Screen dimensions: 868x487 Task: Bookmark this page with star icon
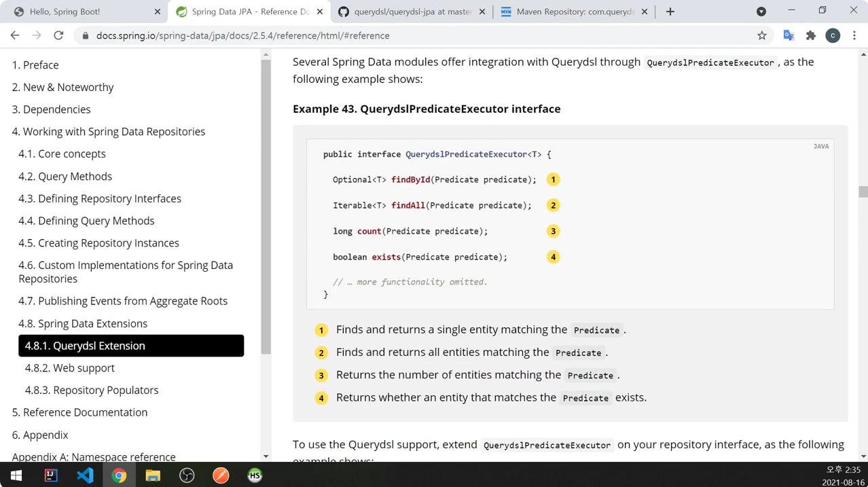pyautogui.click(x=762, y=35)
